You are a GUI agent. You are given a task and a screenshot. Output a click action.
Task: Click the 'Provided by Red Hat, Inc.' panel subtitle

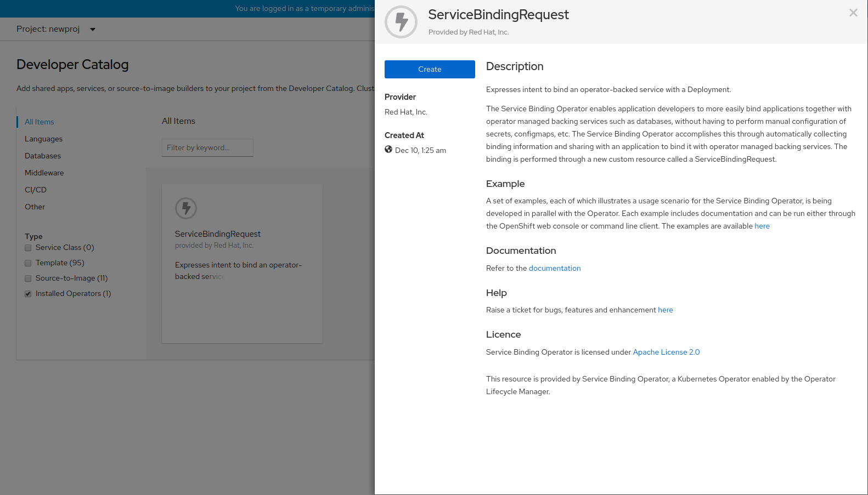click(469, 32)
